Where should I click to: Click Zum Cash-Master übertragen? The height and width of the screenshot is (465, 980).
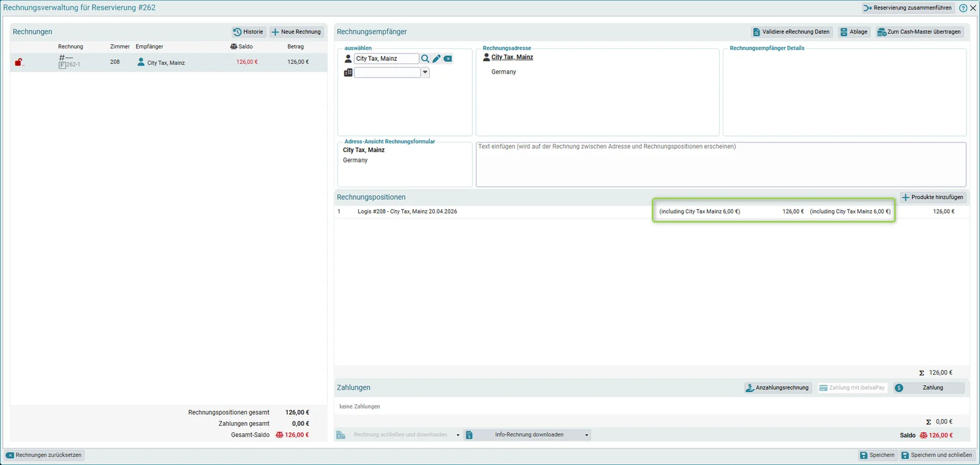coord(919,32)
